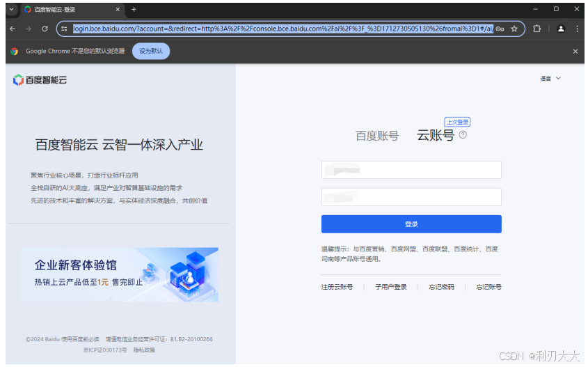Click 设为默认 button in the infobar
588x367 pixels.
pos(151,51)
